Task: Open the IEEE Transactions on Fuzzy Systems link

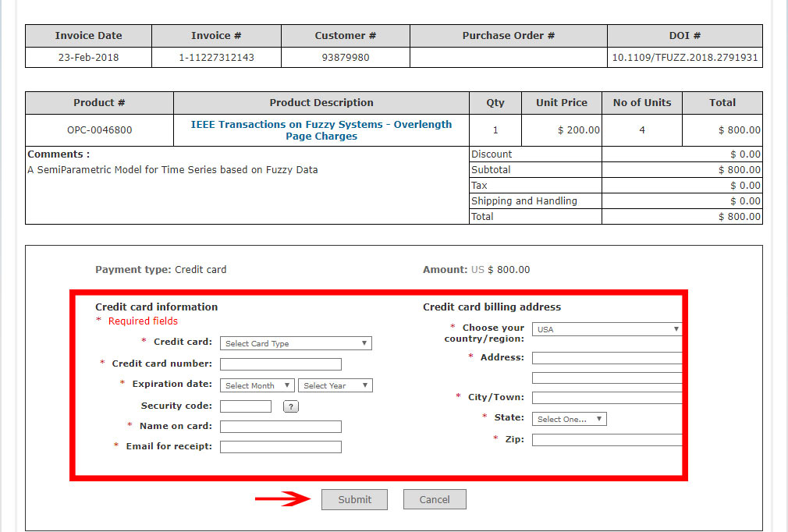Action: (x=321, y=129)
